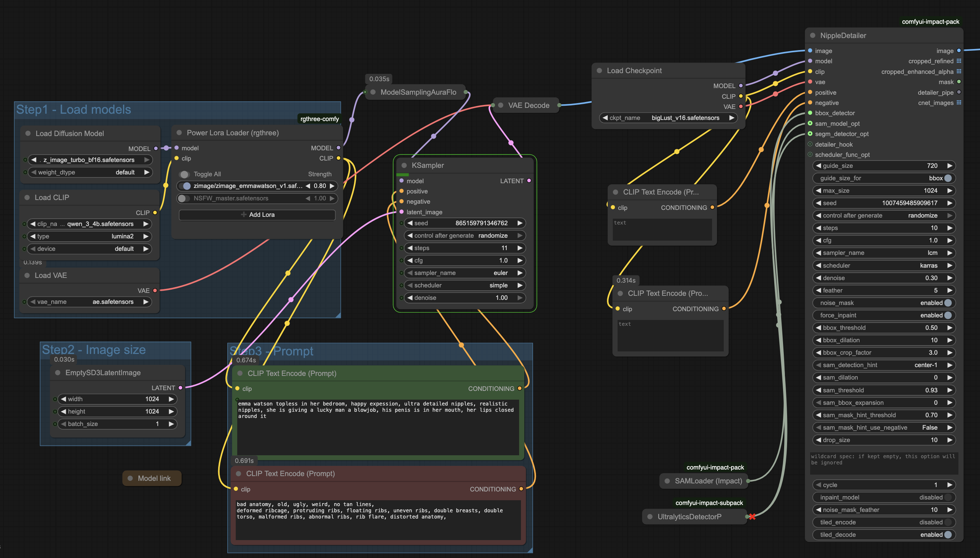Disable the noise_mask toggle
Image resolution: width=980 pixels, height=558 pixels.
pos(948,303)
